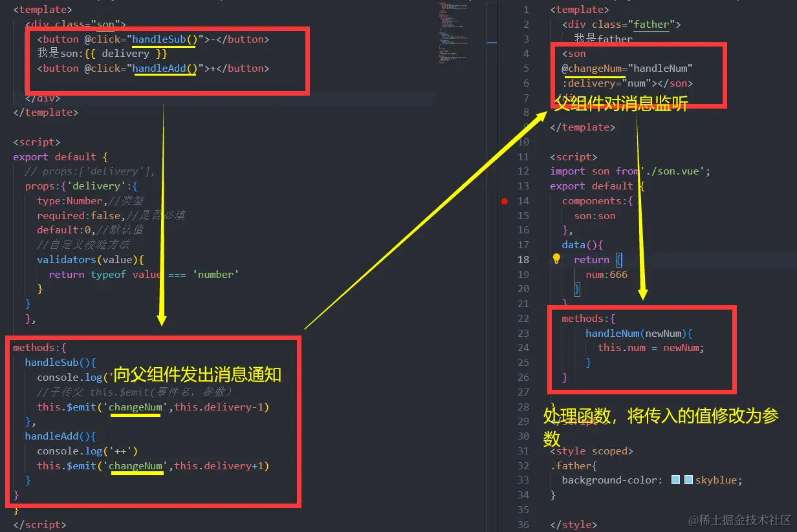Click div class="father" on line 2
797x532 pixels.
click(x=621, y=25)
